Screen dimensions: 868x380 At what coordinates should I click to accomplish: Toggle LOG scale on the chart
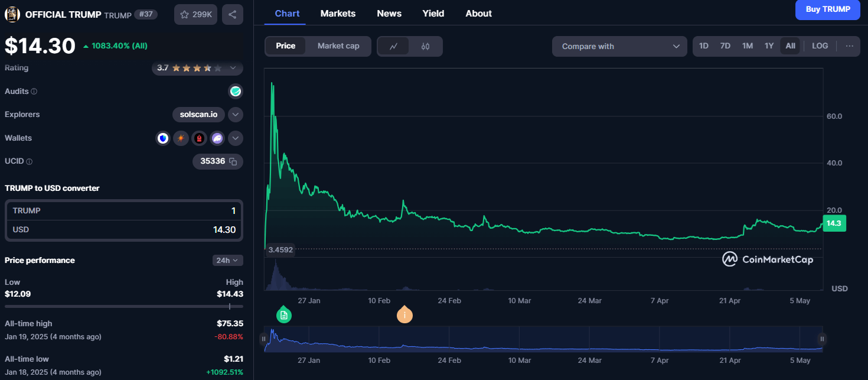pos(820,46)
